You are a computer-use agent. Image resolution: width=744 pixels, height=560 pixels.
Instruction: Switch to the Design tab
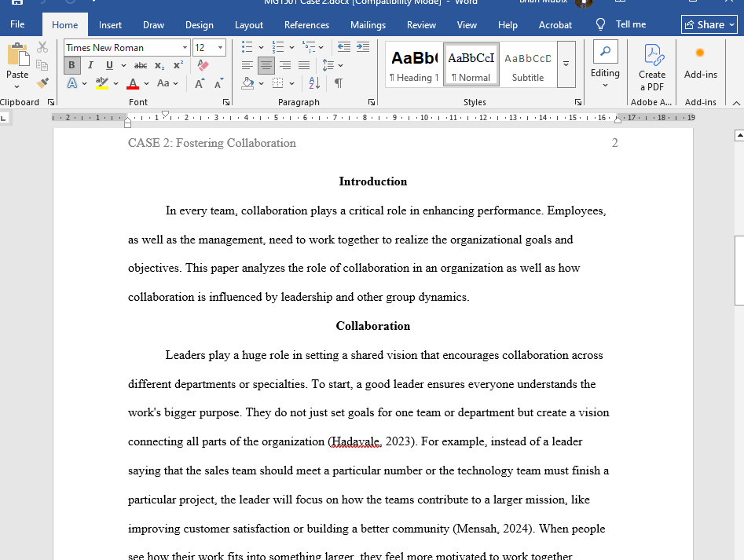[200, 25]
